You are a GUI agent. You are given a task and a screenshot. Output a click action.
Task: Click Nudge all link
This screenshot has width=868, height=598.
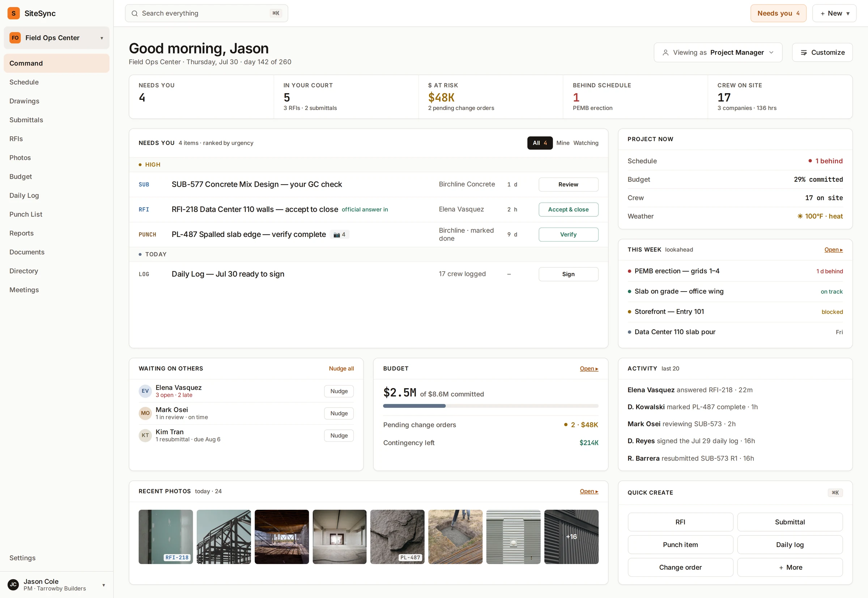341,369
